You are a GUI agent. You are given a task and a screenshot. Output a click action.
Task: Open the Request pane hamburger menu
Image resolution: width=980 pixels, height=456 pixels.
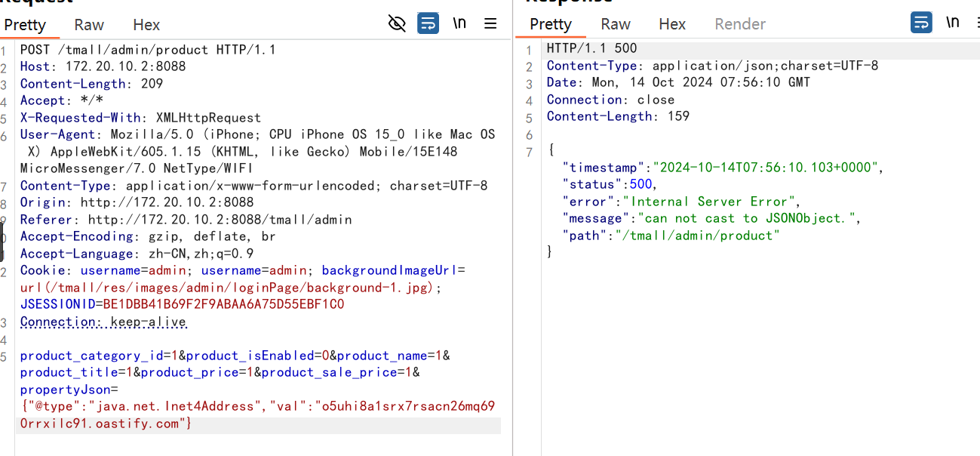click(490, 24)
